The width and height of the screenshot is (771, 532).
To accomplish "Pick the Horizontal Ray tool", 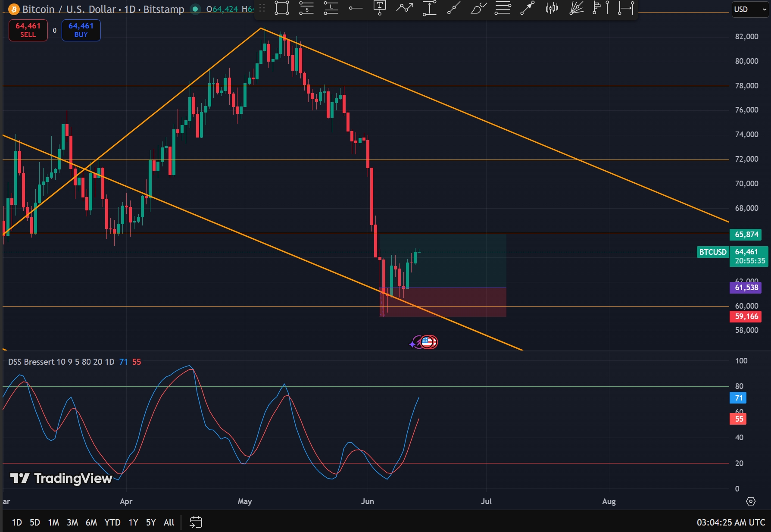I will pyautogui.click(x=356, y=8).
